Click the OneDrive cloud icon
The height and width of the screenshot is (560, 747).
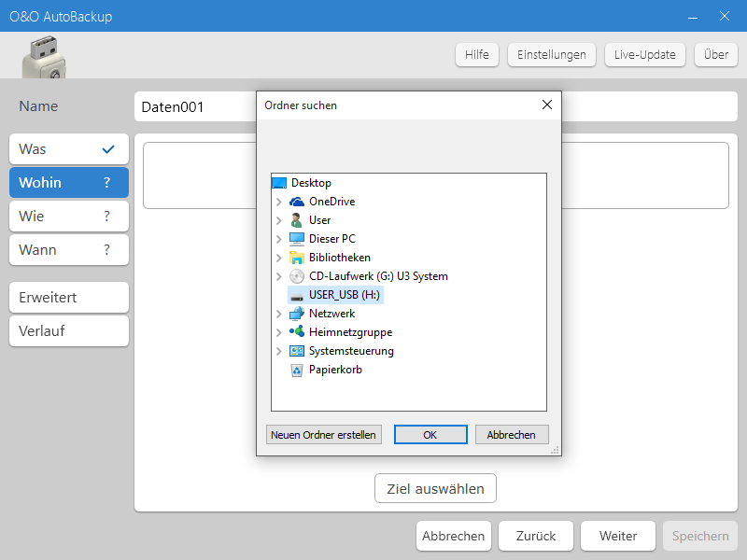[x=297, y=202]
